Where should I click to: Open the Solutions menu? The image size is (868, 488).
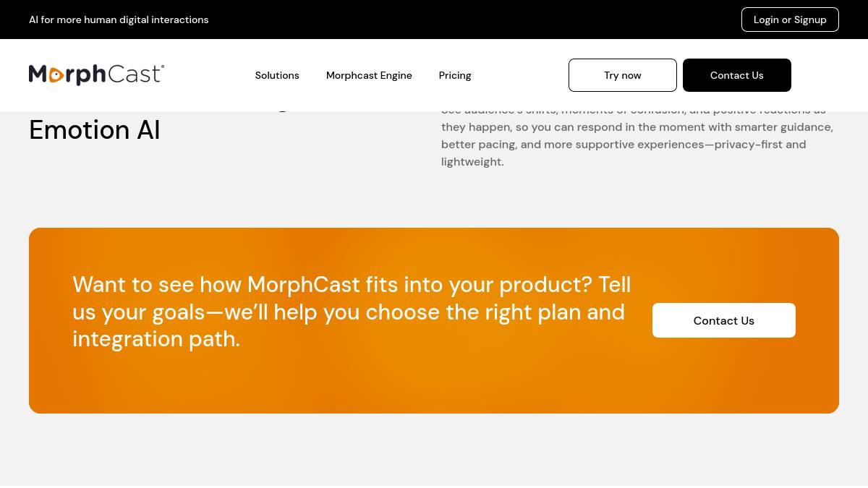(x=277, y=75)
